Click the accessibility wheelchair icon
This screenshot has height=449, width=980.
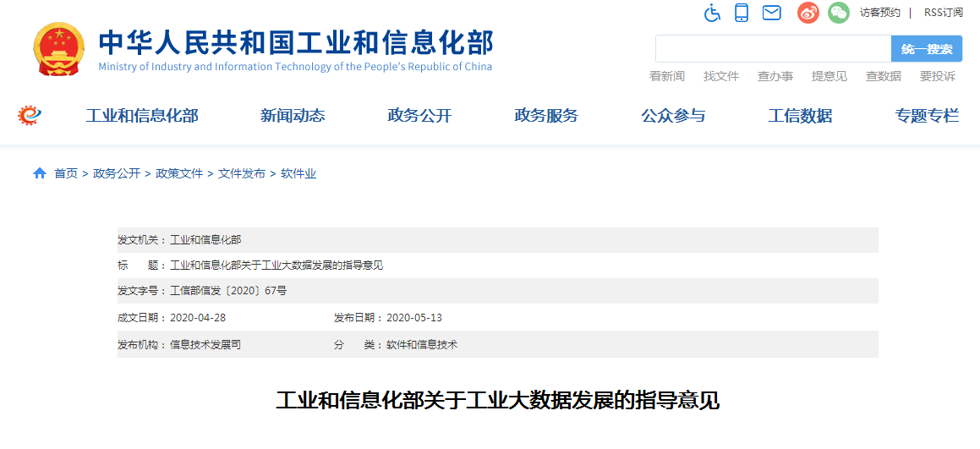click(712, 13)
